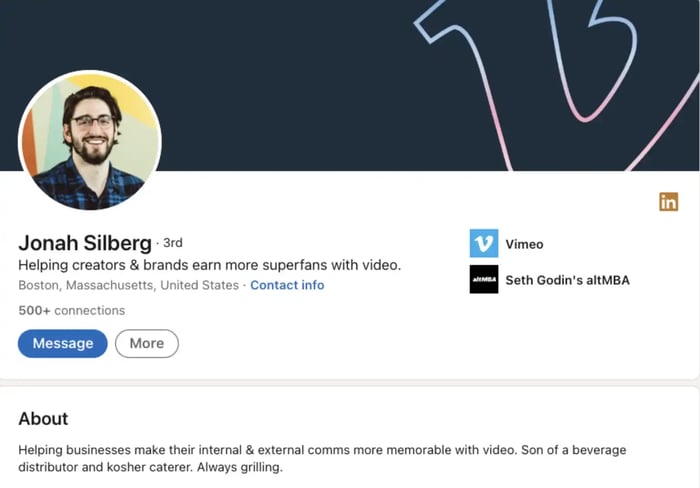The image size is (700, 488).
Task: Click the Vimeo logo icon
Action: (484, 244)
